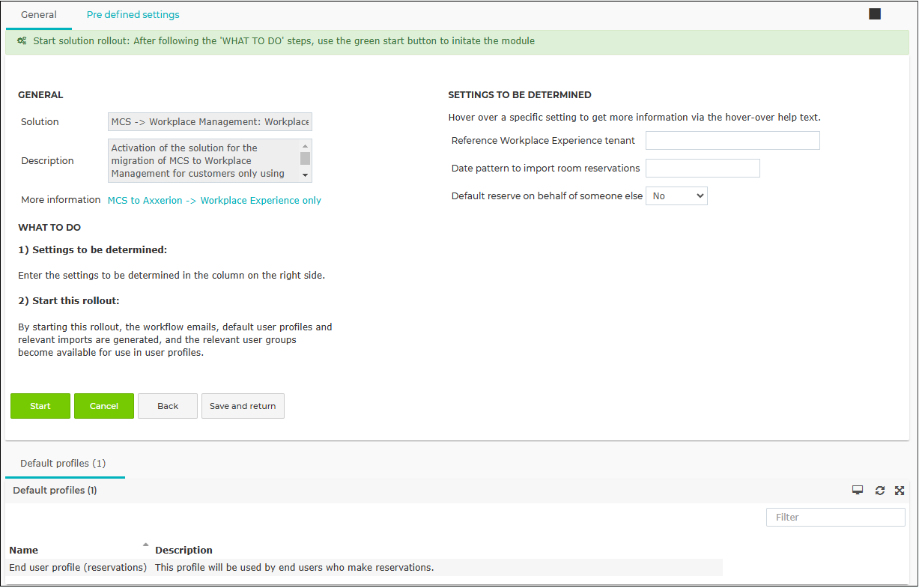
Task: Click the Date pattern to import reservations field
Action: point(703,169)
